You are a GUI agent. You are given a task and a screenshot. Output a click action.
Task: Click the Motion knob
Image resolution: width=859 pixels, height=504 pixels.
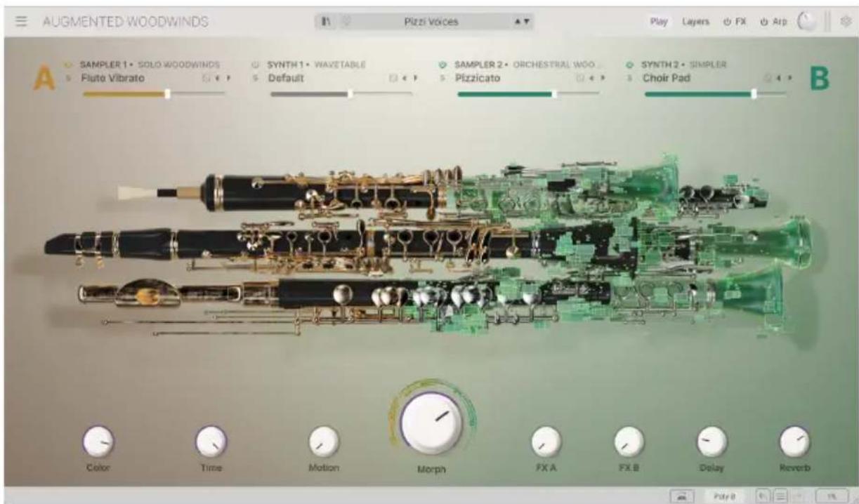coord(324,442)
